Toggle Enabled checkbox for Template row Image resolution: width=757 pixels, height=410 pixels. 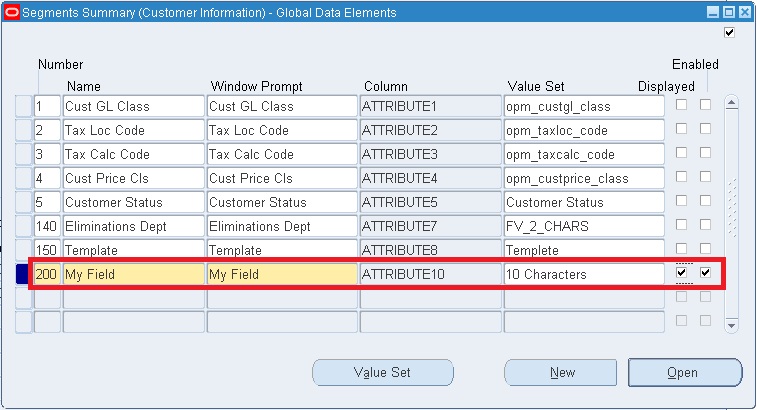coord(706,248)
